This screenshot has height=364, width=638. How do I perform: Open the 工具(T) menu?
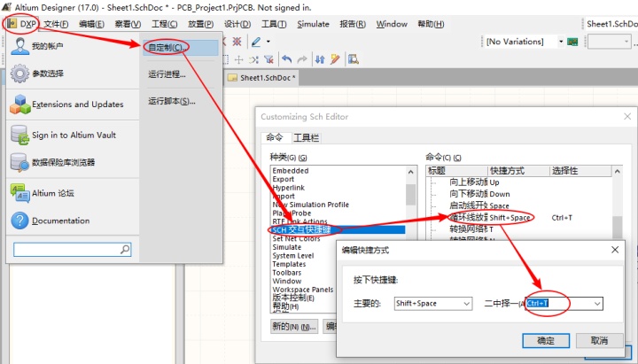(274, 24)
